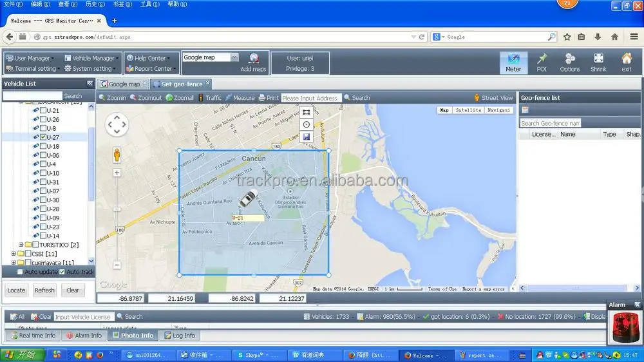Enable the Auto update checkbox
644x362 pixels.
pos(20,272)
